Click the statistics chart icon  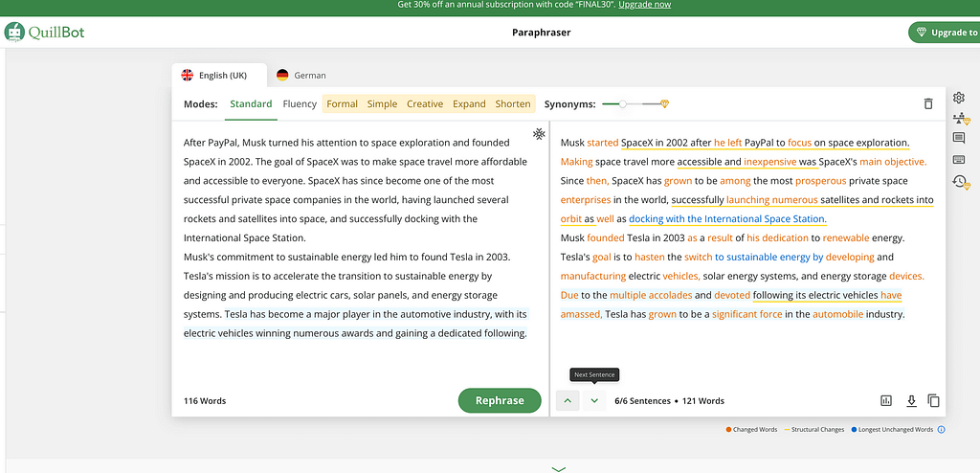[886, 400]
